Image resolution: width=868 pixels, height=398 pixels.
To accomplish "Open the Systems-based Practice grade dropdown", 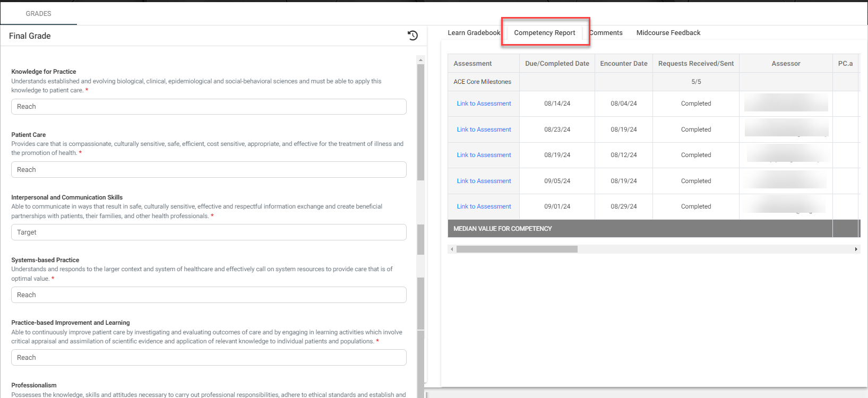I will pos(209,295).
